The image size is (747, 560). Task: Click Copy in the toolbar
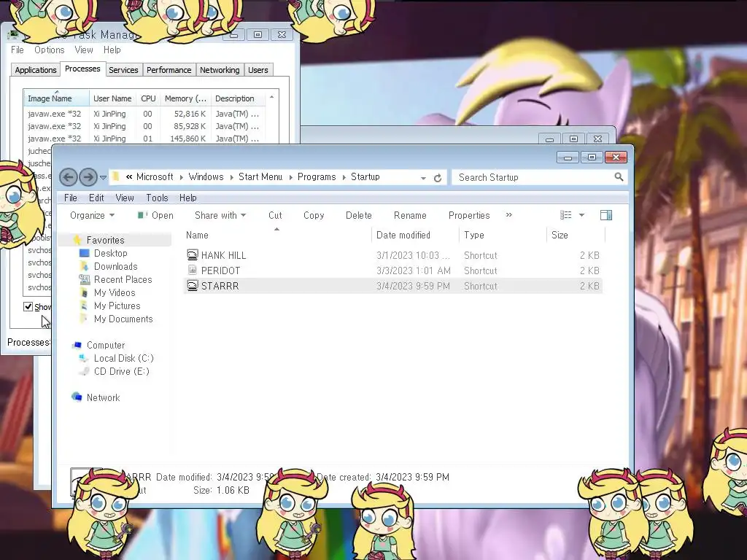(x=314, y=215)
